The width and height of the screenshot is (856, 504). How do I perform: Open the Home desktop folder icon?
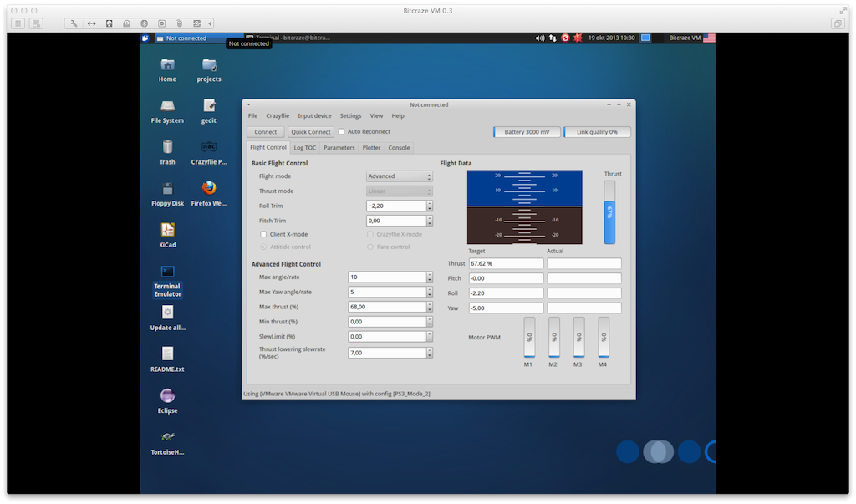[x=167, y=65]
